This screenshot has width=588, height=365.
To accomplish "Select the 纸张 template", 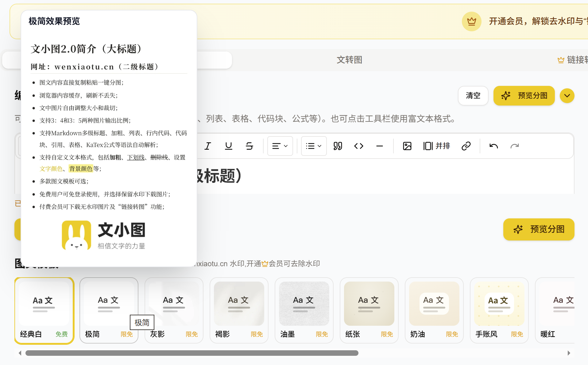I will (x=369, y=311).
